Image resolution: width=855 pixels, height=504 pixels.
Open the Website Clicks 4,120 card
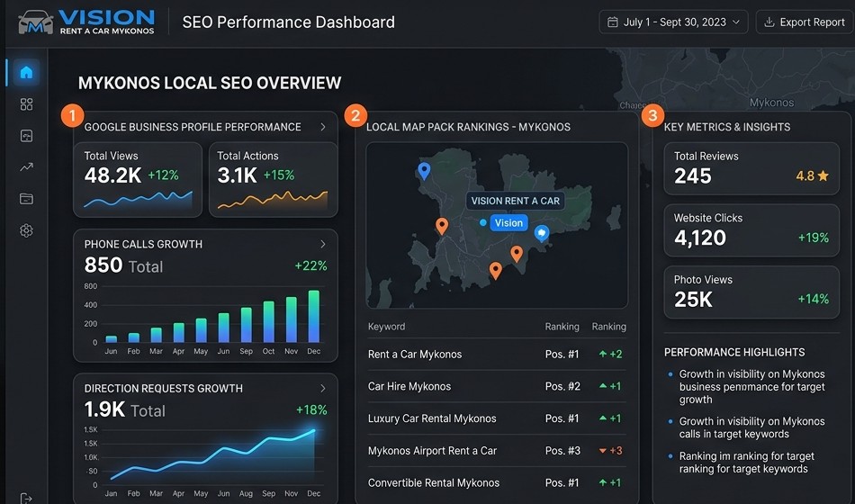[751, 230]
